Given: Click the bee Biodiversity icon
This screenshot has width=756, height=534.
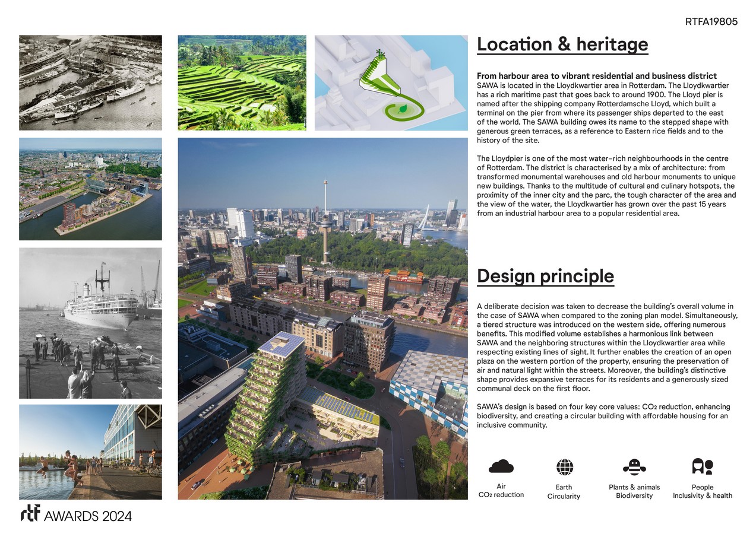Looking at the screenshot, I should tap(634, 467).
